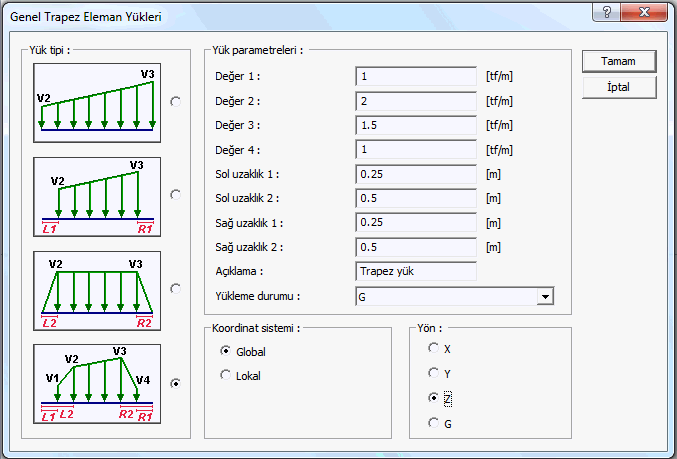Click the Değer 1 input field
Viewport: 677px width, 459px height.
coord(416,76)
